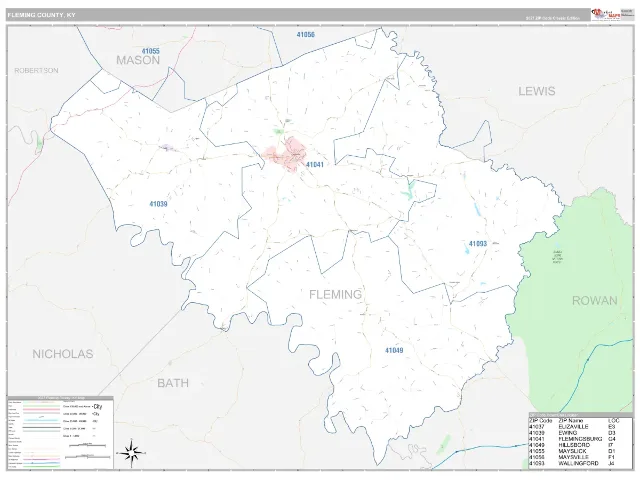
Task: Click the large FLEMING county label
Action: click(336, 294)
